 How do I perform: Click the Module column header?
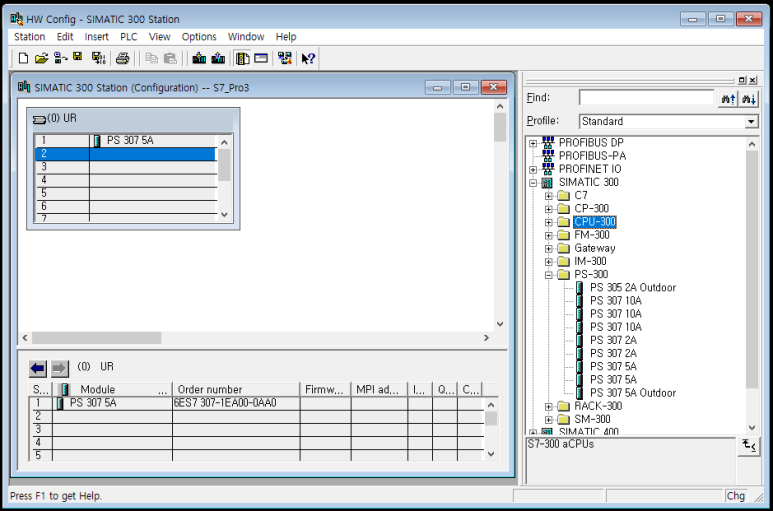click(x=112, y=389)
